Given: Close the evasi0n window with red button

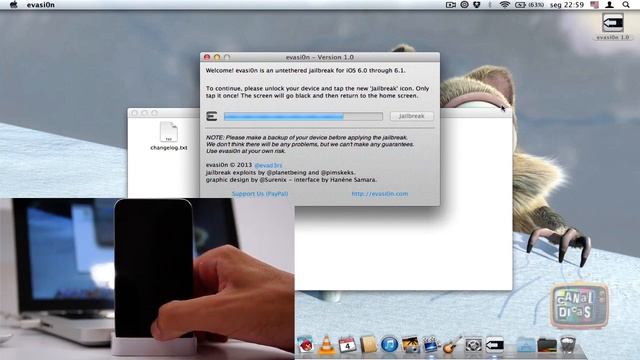Looking at the screenshot, I should [x=207, y=57].
